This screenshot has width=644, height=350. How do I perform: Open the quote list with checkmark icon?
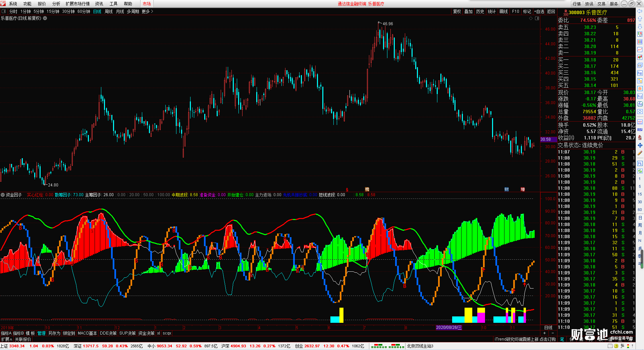pos(640,34)
